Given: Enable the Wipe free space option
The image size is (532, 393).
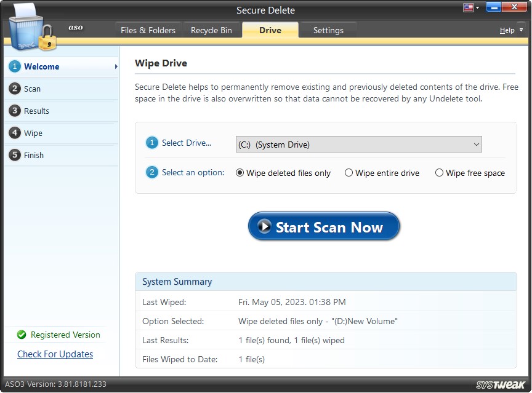Looking at the screenshot, I should click(439, 173).
